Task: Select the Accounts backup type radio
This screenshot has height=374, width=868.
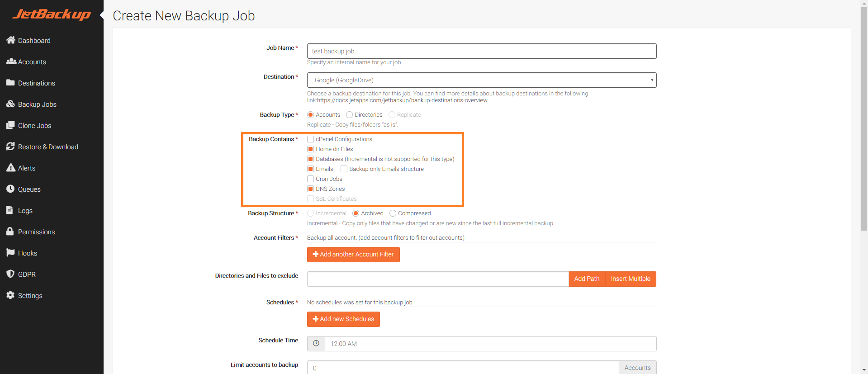Action: (310, 115)
